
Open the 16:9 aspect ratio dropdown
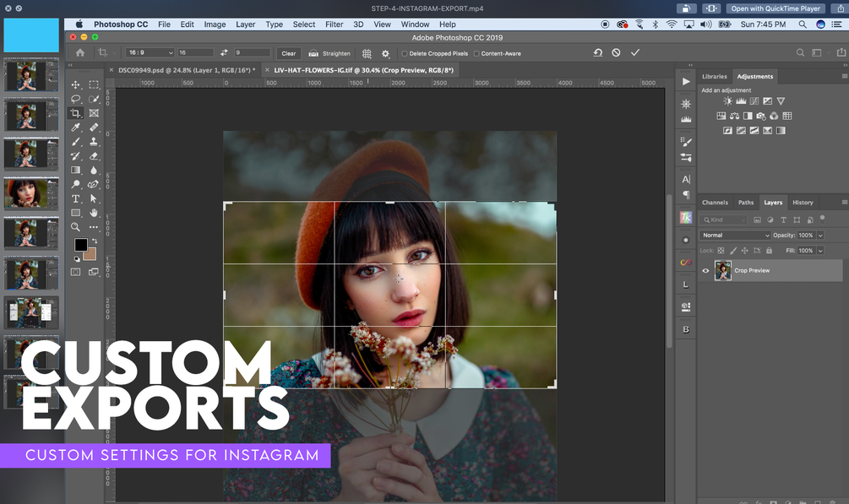(x=150, y=52)
